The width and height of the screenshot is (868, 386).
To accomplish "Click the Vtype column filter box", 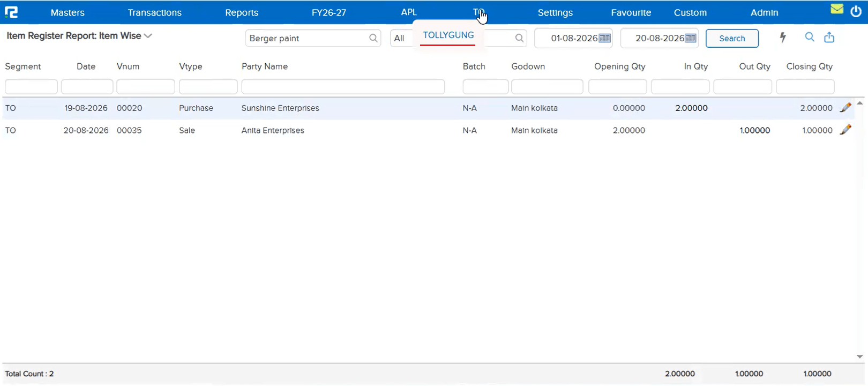I will (208, 86).
